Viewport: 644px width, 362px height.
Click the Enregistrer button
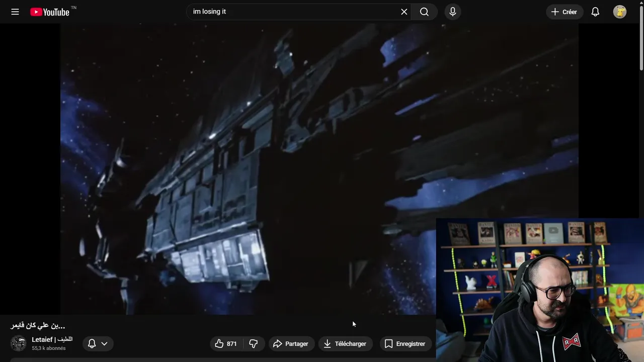click(x=406, y=344)
